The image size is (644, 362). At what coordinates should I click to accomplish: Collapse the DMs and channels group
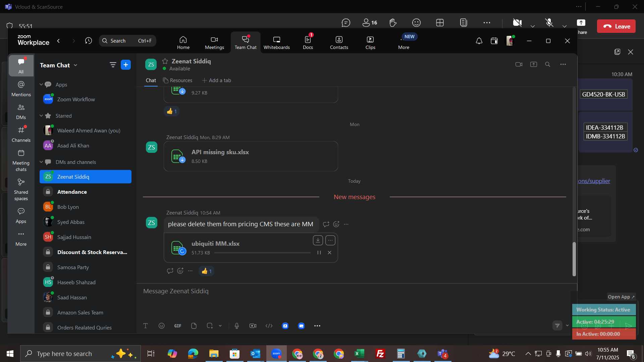pos(41,162)
